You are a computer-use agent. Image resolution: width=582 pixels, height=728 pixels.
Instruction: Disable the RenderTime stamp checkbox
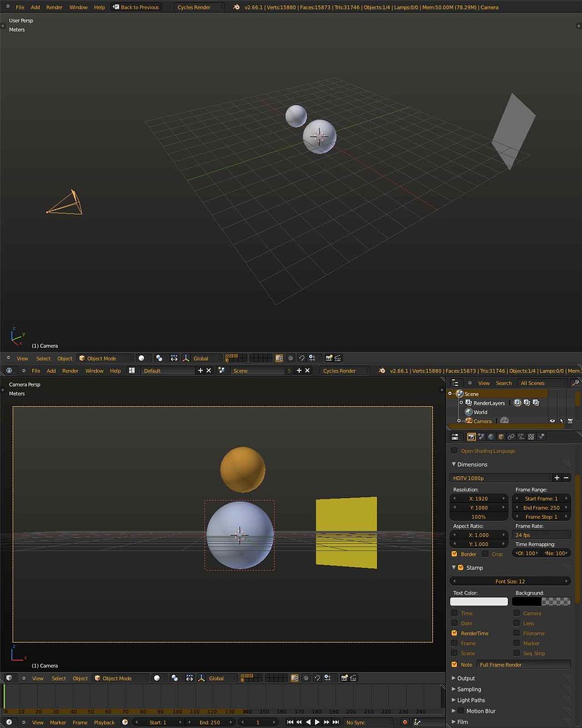[455, 633]
